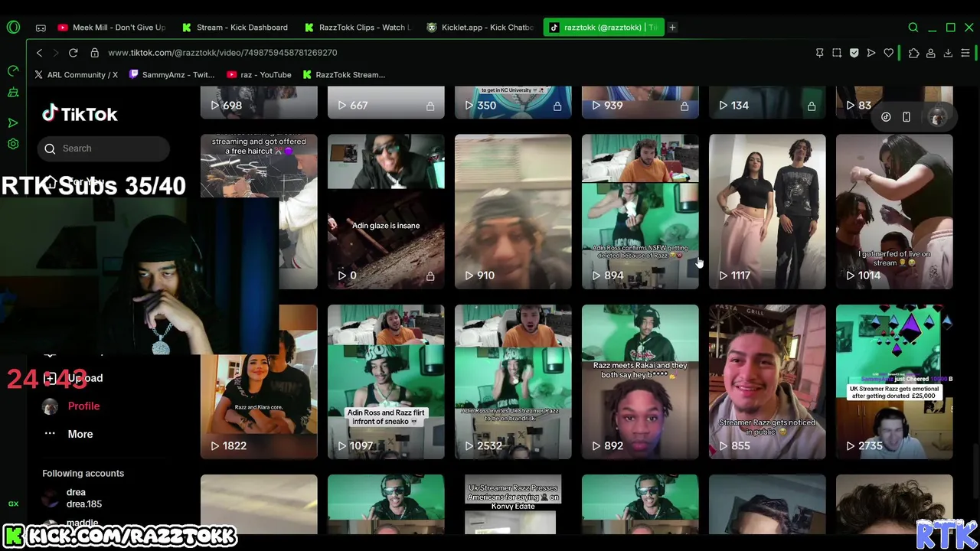980x551 pixels.
Task: Click the TikTok get-app circular icon
Action: [886, 117]
